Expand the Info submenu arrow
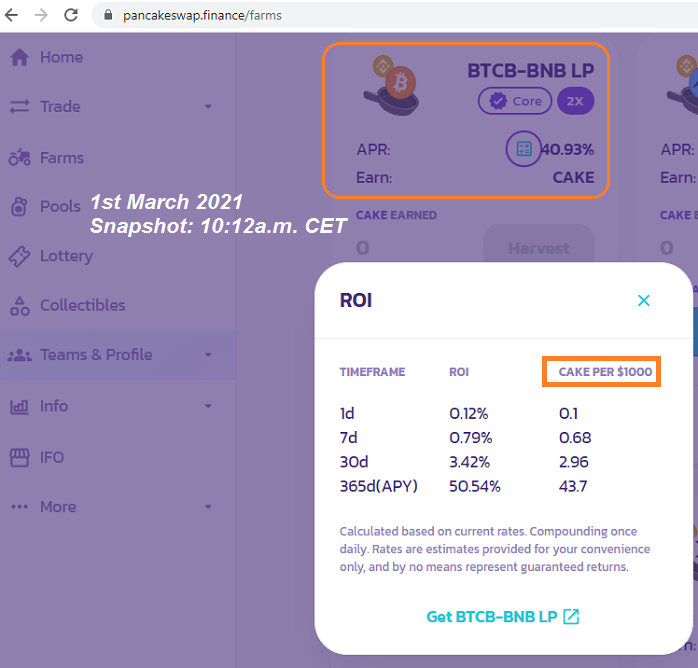Viewport: 698px width, 668px height. pyautogui.click(x=208, y=406)
